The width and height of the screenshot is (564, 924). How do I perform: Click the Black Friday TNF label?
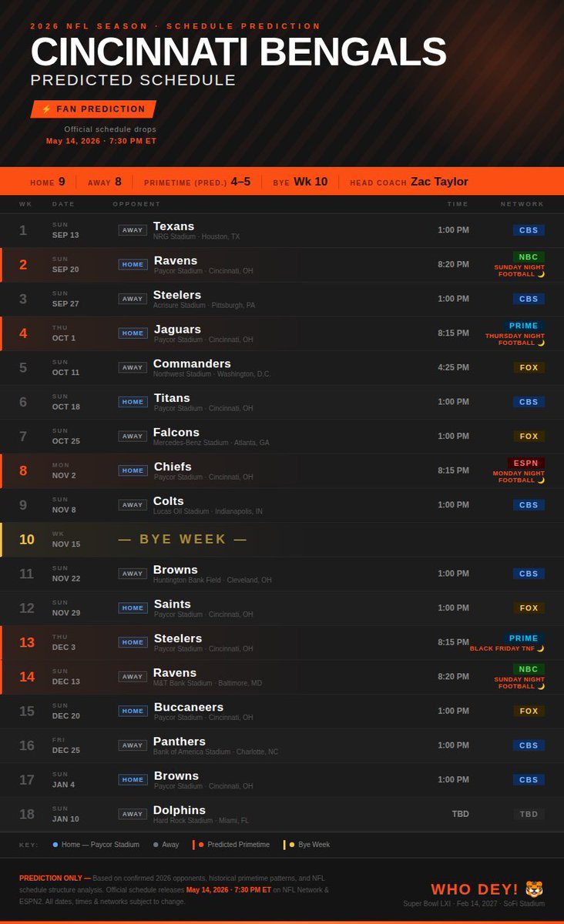(507, 649)
